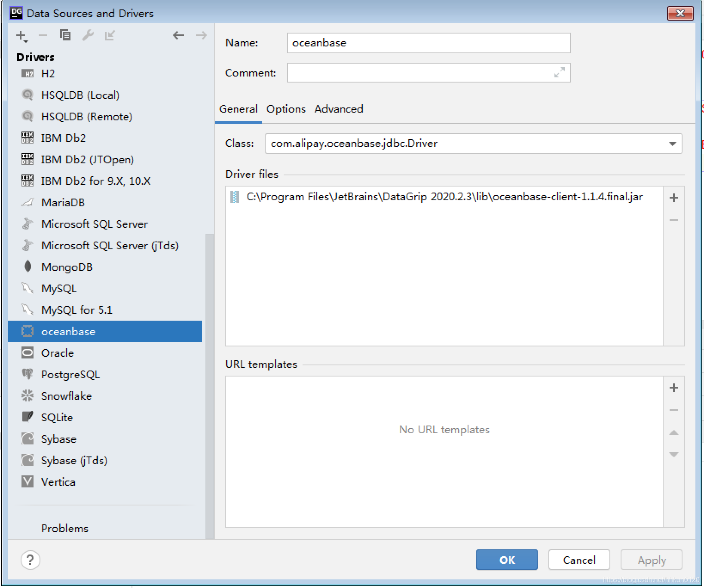This screenshot has width=704, height=588.
Task: Select Microsoft SQL Server driver
Action: point(105,224)
